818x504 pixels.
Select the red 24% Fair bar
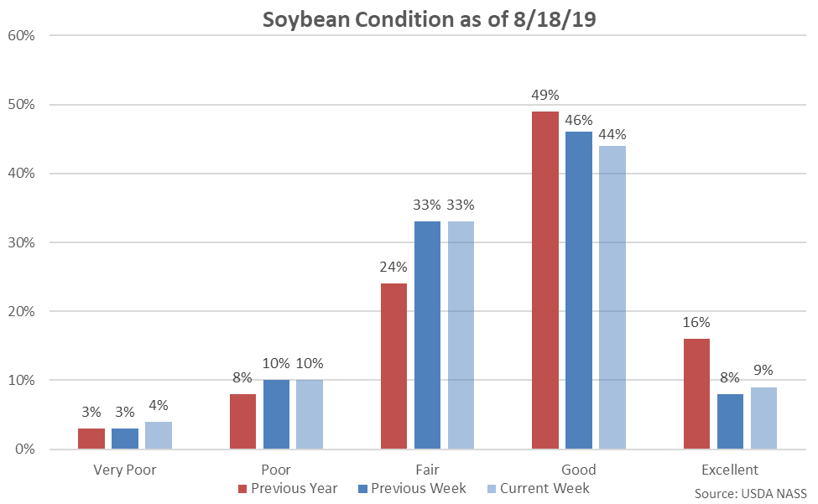tap(393, 366)
